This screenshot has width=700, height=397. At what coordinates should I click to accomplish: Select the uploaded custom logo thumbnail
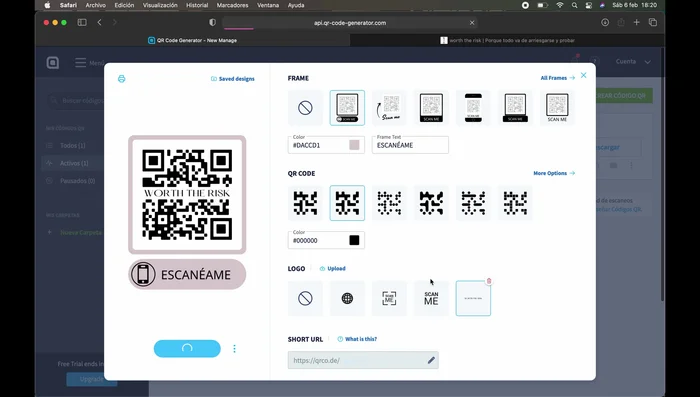[473, 298]
